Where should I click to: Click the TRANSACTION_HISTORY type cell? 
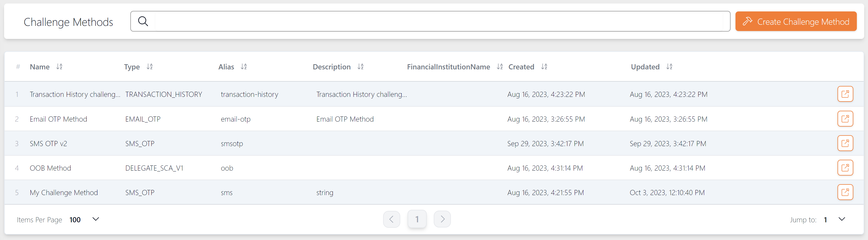point(164,94)
